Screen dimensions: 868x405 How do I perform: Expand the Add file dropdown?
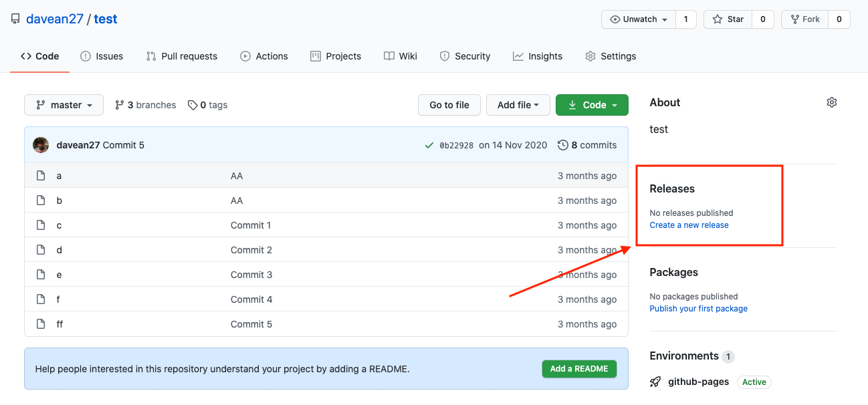tap(518, 105)
